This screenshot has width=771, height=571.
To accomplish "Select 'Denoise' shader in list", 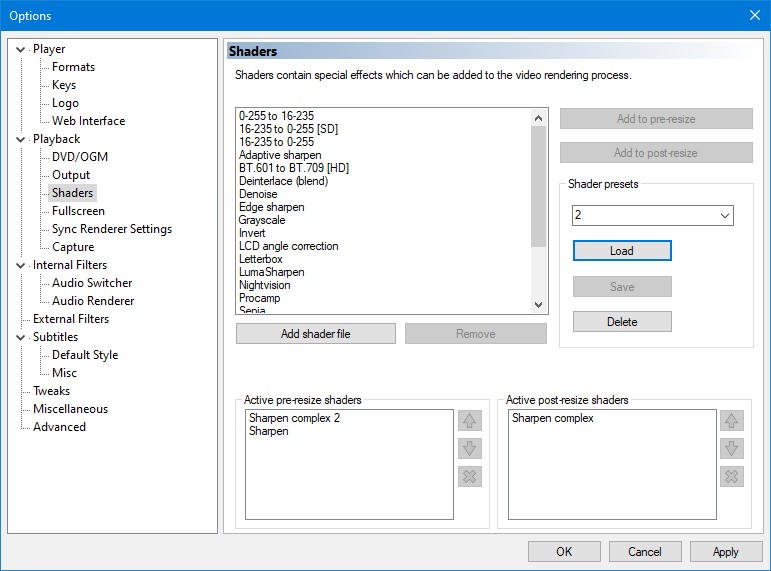I will (258, 194).
